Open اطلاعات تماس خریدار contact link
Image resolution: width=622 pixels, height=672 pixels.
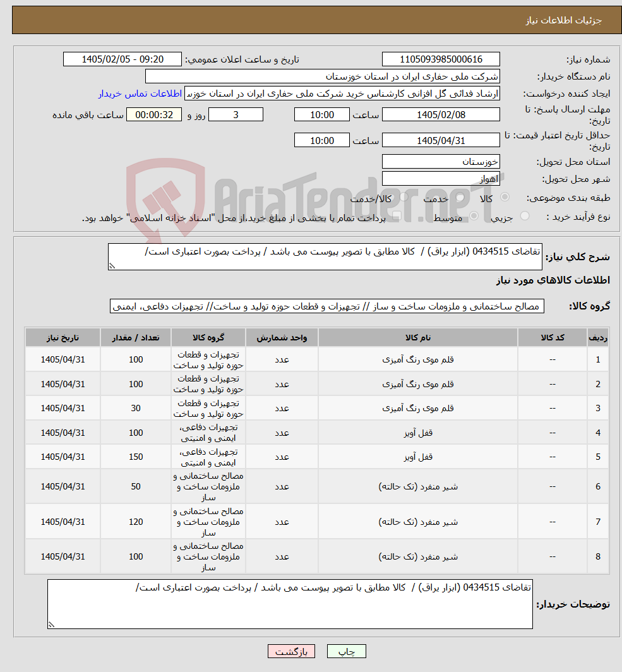(x=140, y=93)
